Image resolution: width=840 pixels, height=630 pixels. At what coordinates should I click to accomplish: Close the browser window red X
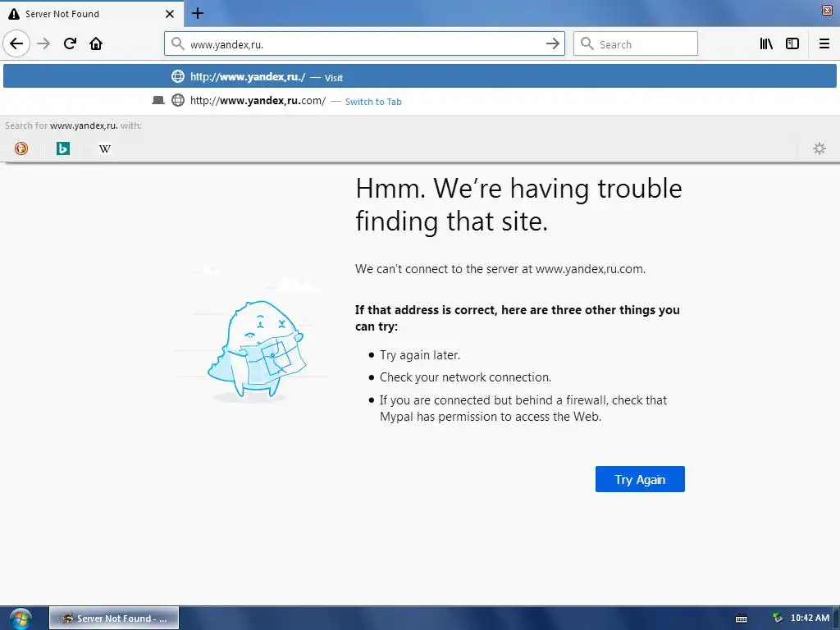tap(828, 10)
